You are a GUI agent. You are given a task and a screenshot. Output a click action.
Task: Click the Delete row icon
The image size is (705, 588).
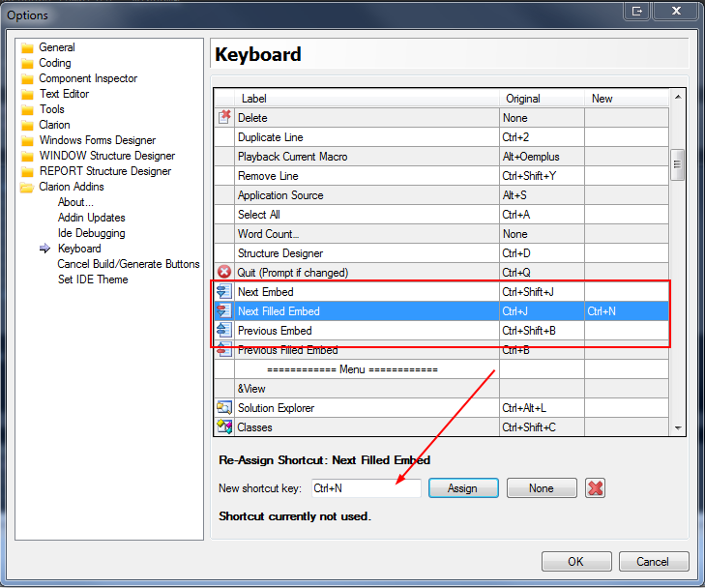click(x=224, y=117)
